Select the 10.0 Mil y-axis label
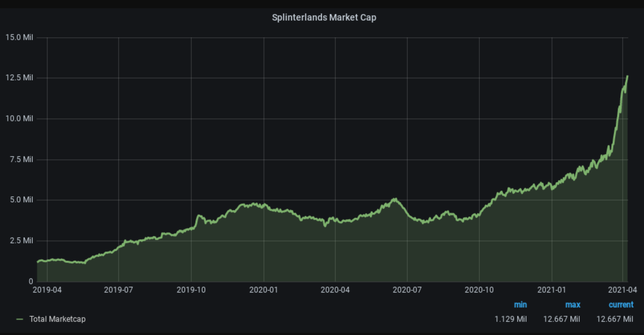Viewport: 644px width, 335px height. (19, 119)
